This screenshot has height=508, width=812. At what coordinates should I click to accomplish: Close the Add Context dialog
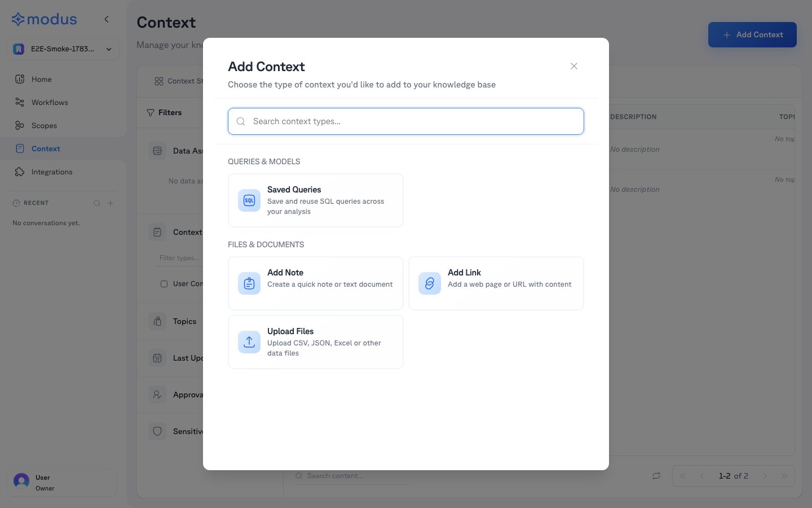tap(574, 66)
